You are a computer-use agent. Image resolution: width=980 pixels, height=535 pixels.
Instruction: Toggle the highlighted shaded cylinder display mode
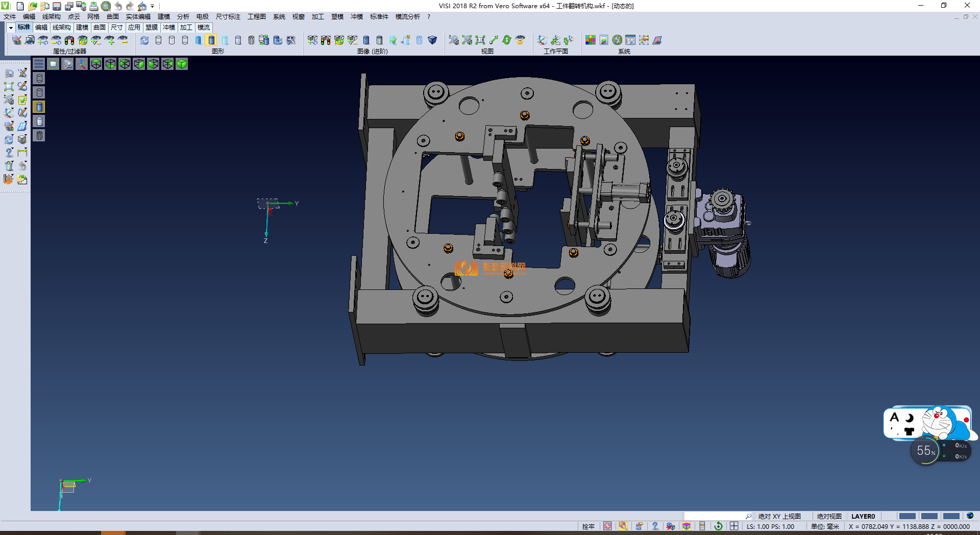tap(211, 40)
